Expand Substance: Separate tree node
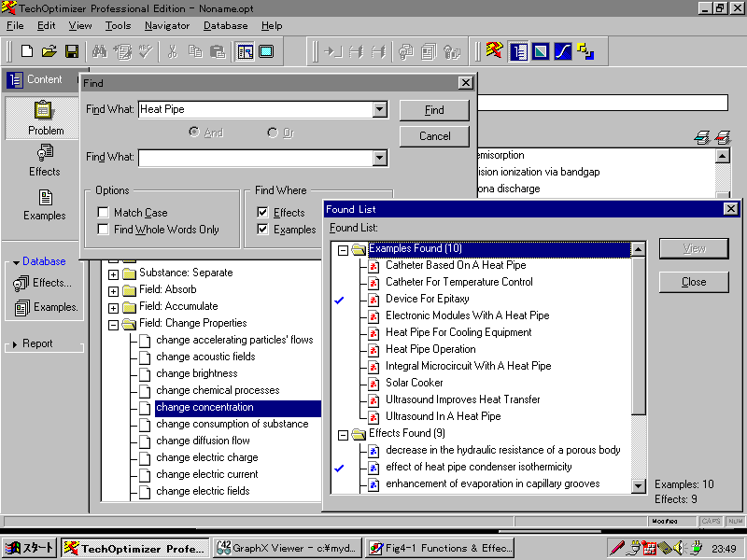Screen dimensions: 747x560 [x=113, y=274]
